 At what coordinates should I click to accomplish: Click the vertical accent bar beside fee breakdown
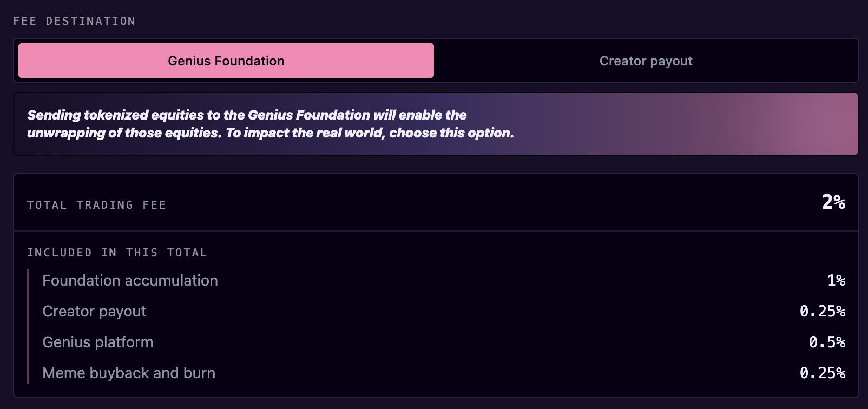[28, 327]
